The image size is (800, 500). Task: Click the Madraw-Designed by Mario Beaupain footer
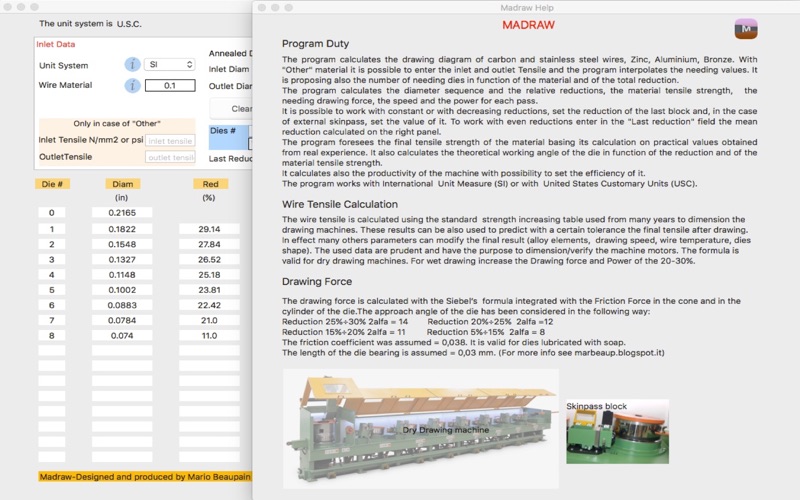coord(145,477)
